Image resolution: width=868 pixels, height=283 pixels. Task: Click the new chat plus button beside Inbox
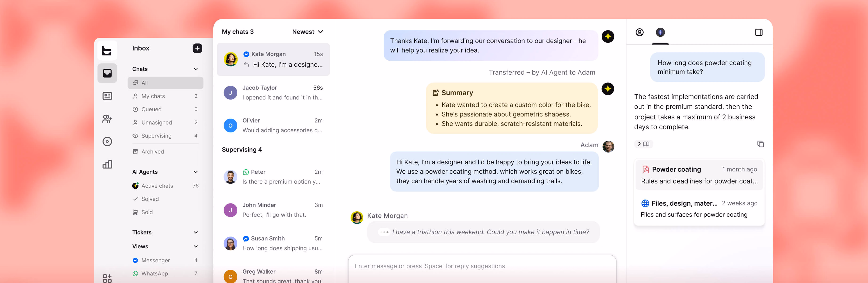pyautogui.click(x=198, y=48)
